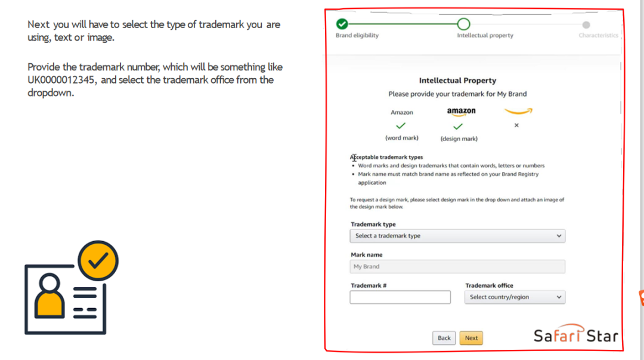The height and width of the screenshot is (360, 644).
Task: Click the green check above word mark
Action: 401,126
